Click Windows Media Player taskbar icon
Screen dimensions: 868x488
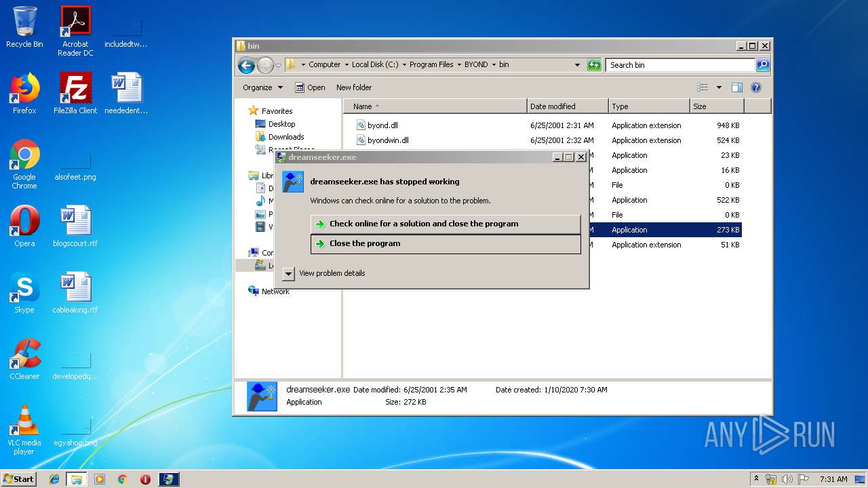[100, 479]
